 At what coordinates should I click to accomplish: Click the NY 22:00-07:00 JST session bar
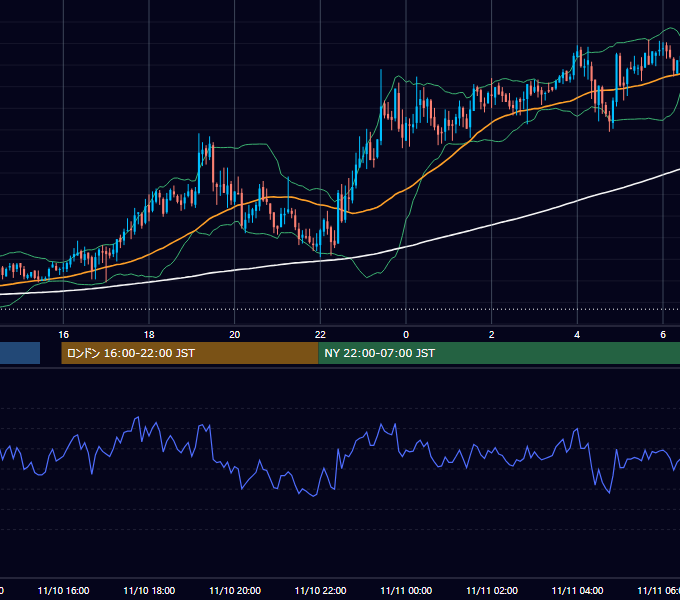click(499, 353)
